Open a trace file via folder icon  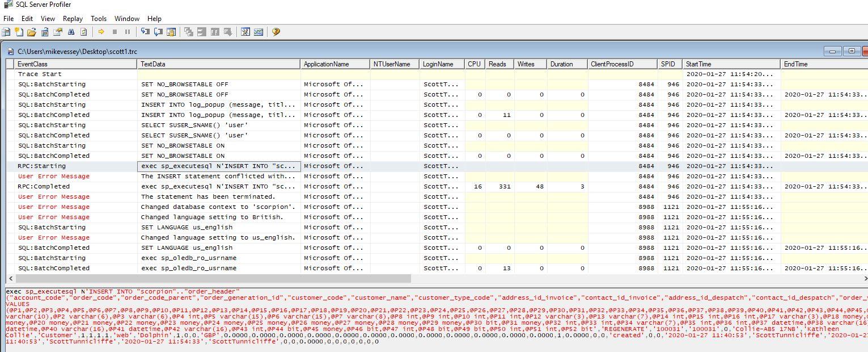(32, 32)
